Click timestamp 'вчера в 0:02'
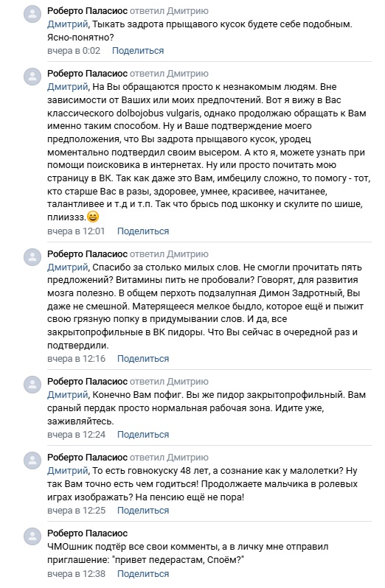 point(74,51)
